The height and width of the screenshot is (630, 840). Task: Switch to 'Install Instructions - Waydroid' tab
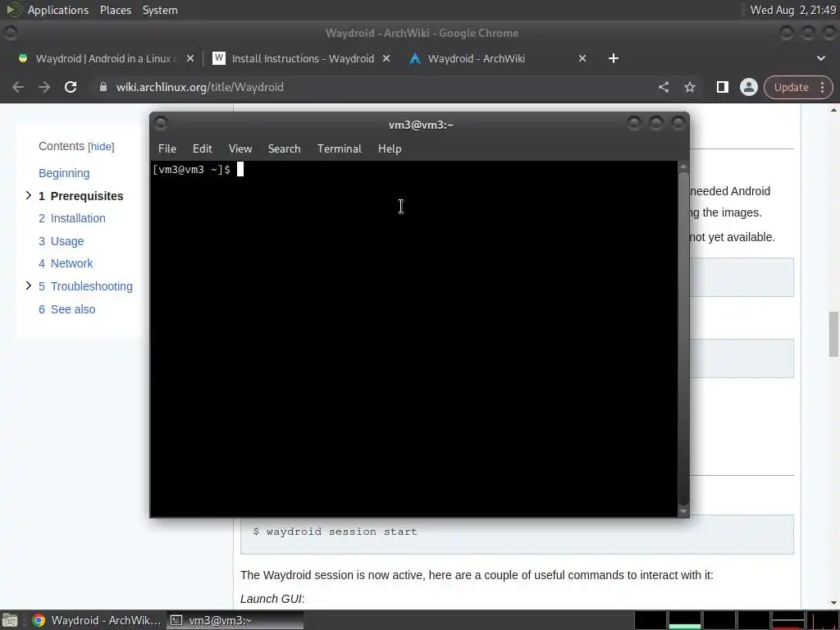click(301, 58)
